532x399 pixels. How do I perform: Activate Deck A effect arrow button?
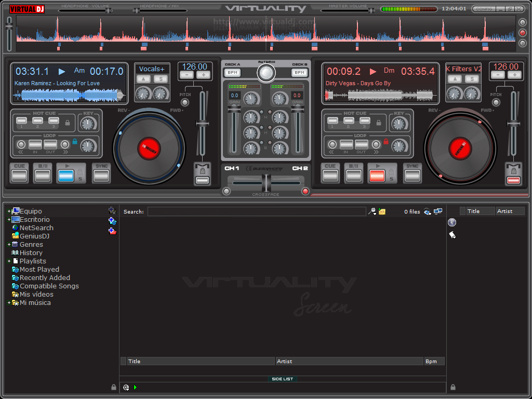tap(143, 79)
